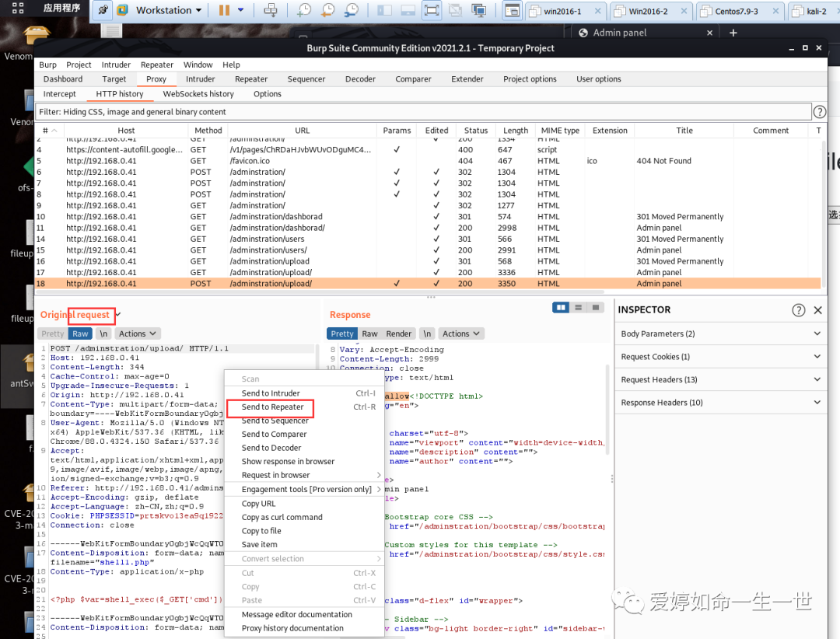Close the Inspector panel
The height and width of the screenshot is (639, 840).
click(x=817, y=310)
